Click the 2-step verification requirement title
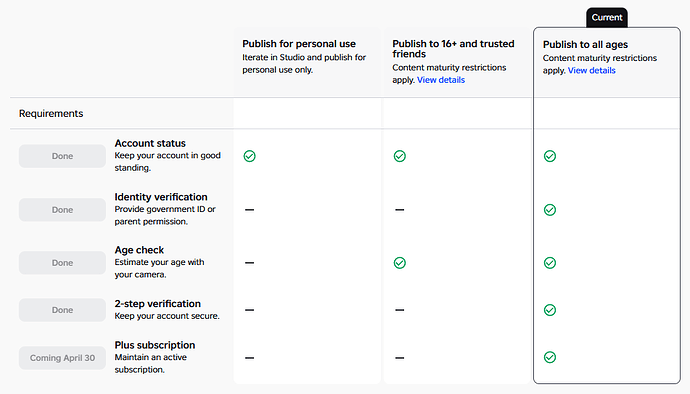This screenshot has width=690, height=394. coord(158,304)
